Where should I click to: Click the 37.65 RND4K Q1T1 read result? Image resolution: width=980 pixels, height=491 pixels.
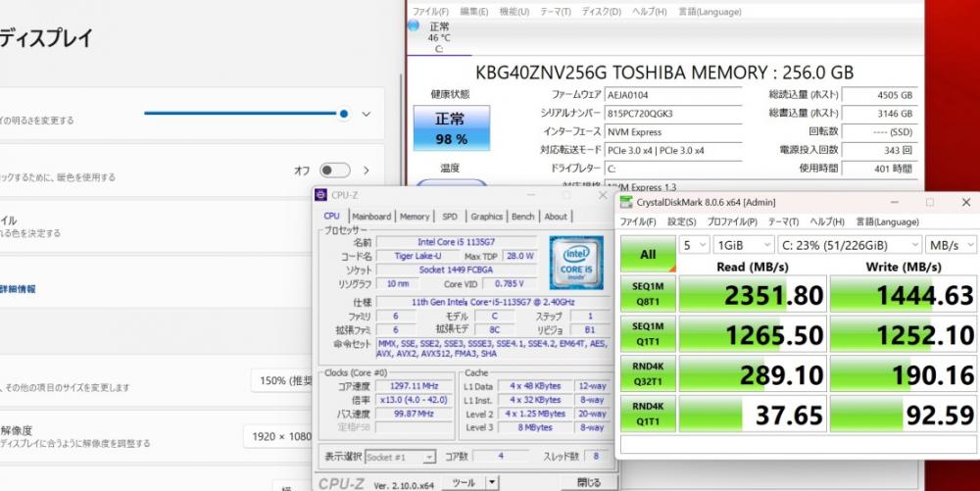[752, 414]
